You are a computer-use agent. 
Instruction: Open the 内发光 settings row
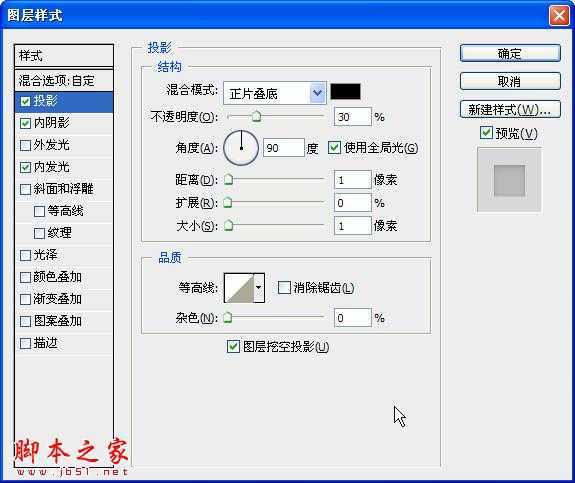[64, 167]
